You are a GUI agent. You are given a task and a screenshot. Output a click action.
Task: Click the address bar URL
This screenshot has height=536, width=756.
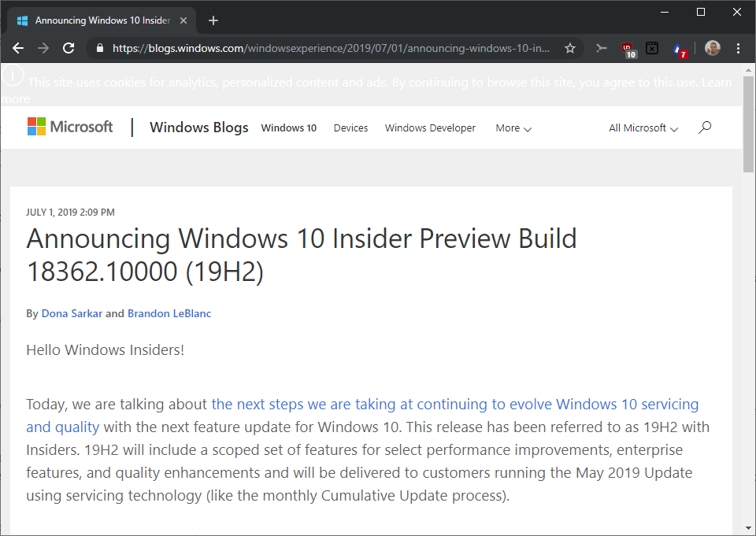(331, 48)
